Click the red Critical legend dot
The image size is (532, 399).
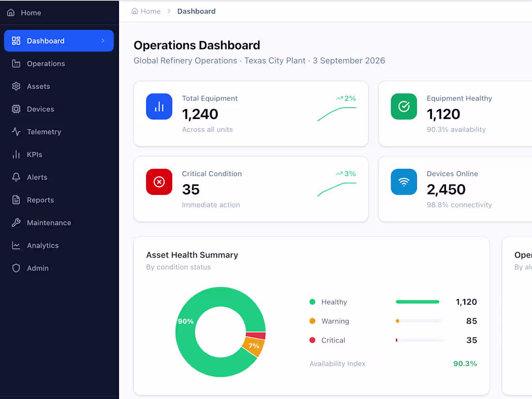312,340
